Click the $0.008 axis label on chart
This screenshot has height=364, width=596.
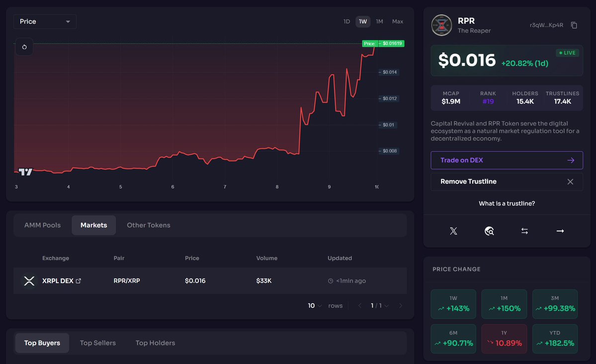click(390, 151)
